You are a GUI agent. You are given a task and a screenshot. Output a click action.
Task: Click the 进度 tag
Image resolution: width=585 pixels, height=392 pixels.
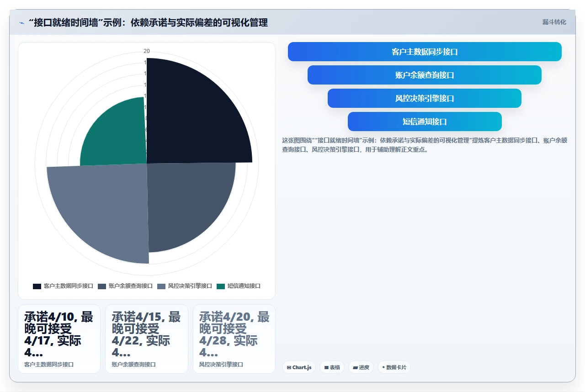click(x=361, y=367)
